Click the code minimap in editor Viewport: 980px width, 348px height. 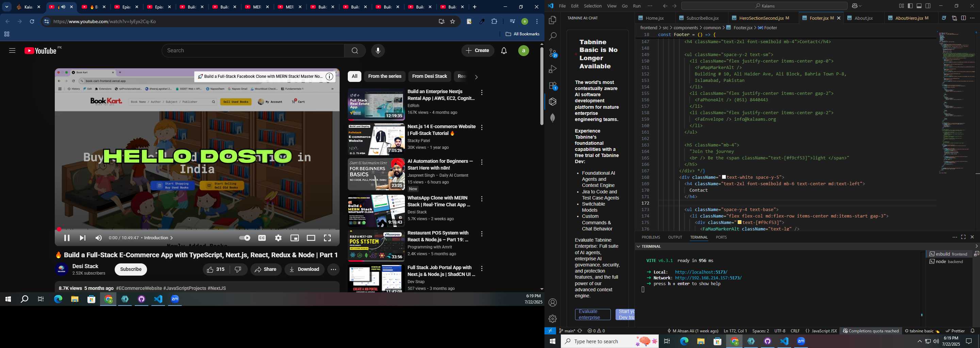(x=957, y=103)
